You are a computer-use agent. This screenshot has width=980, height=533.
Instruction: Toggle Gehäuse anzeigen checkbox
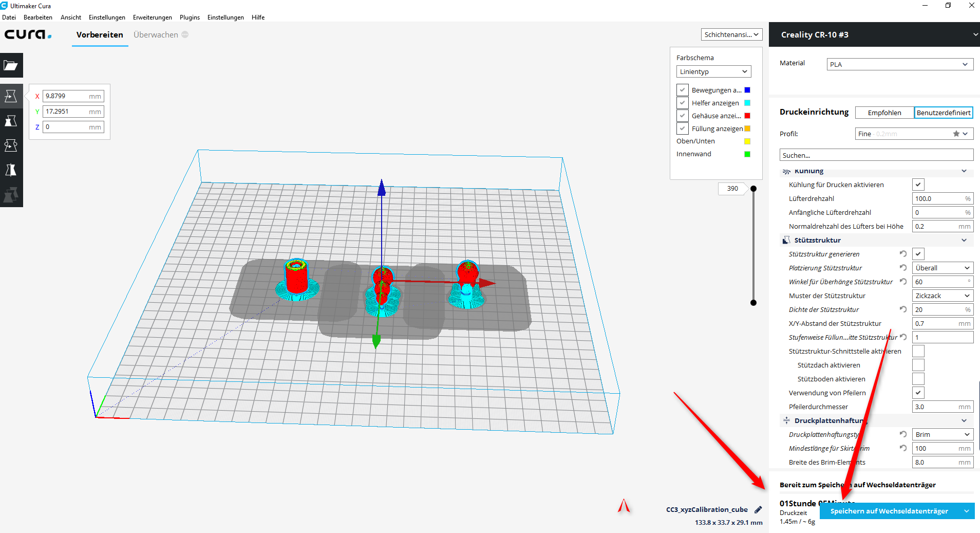(683, 116)
